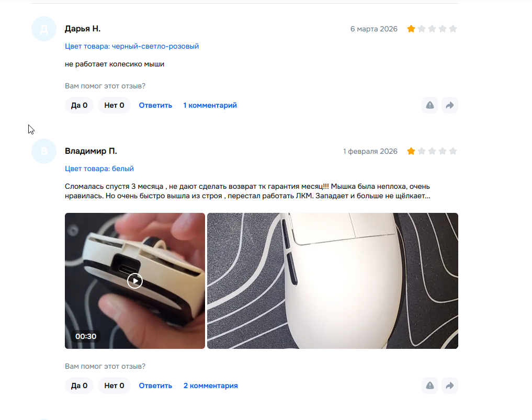532x420 pixels.
Task: Reply to Владимир П.'s review via Ответить
Action: (x=155, y=385)
